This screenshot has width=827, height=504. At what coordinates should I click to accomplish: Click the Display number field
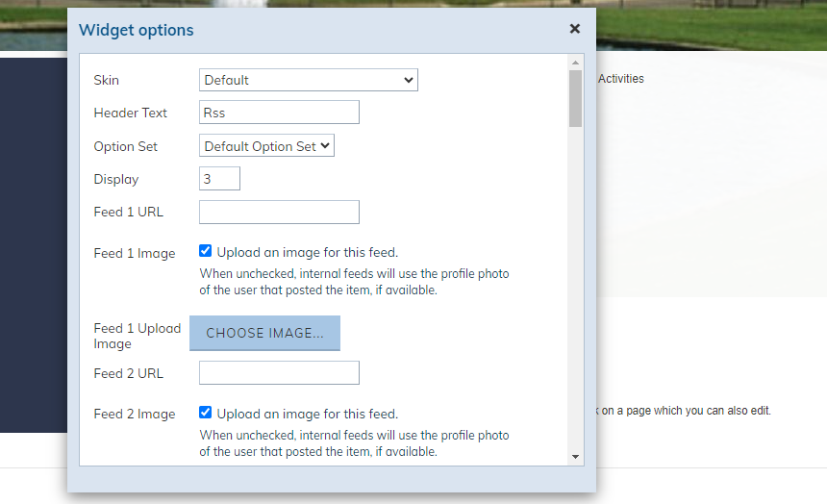[219, 178]
